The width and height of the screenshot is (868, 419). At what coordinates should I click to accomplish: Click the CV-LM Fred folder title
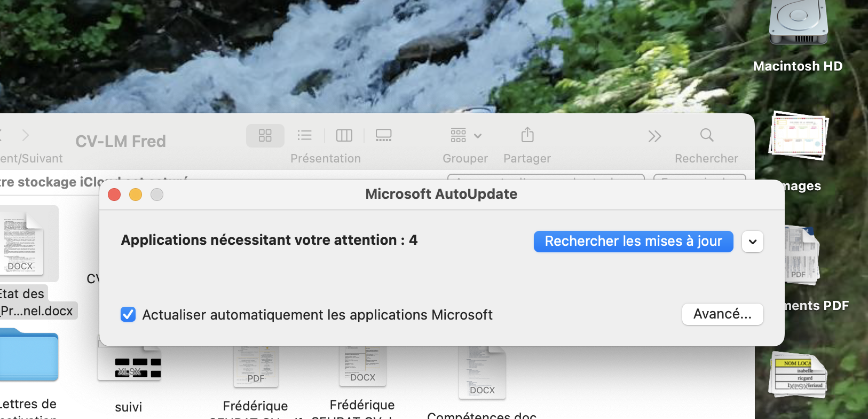(121, 141)
